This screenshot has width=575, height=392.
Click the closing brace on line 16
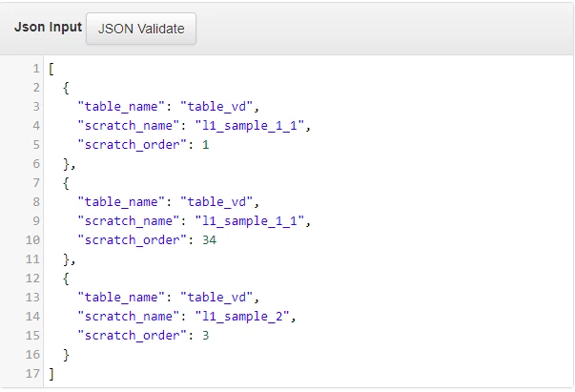(66, 355)
